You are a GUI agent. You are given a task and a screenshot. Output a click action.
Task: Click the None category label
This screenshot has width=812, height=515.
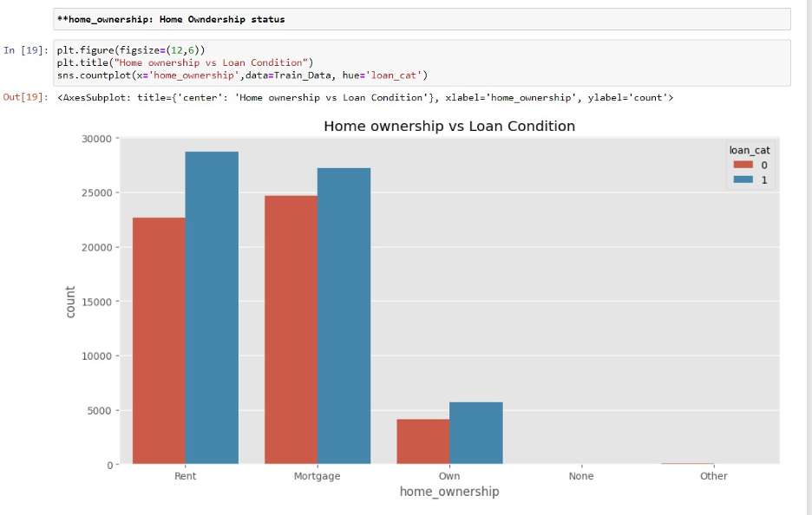pyautogui.click(x=580, y=475)
